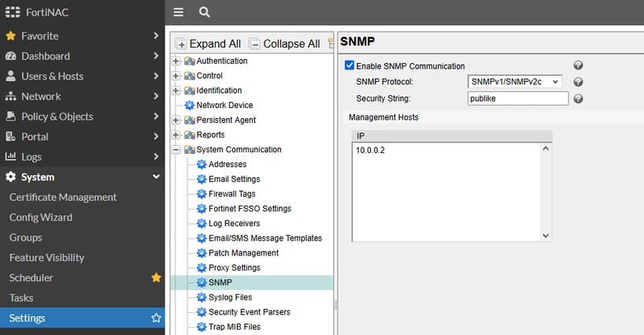Expand the Authentication tree node
This screenshot has height=335, width=644.
click(x=176, y=61)
